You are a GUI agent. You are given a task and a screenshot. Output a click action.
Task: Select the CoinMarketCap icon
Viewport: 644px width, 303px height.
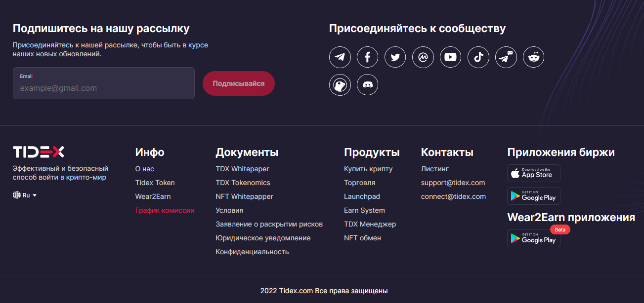[x=423, y=57]
